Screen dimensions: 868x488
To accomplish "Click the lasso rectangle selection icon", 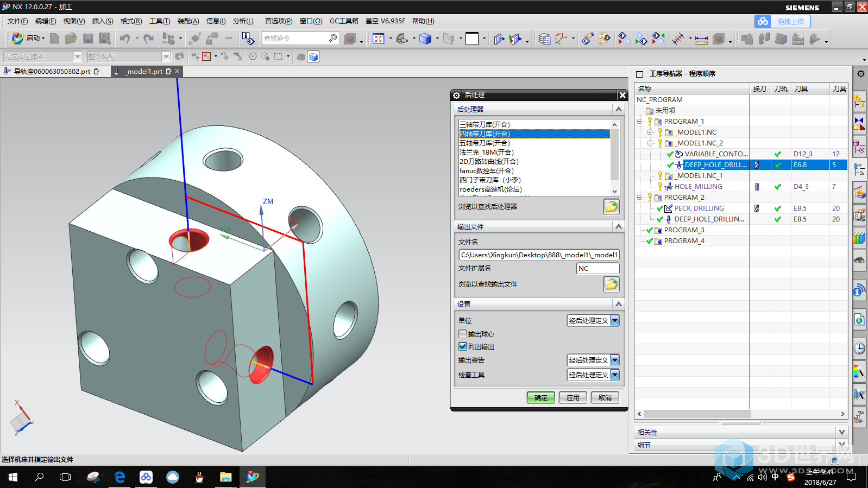I will [x=278, y=56].
